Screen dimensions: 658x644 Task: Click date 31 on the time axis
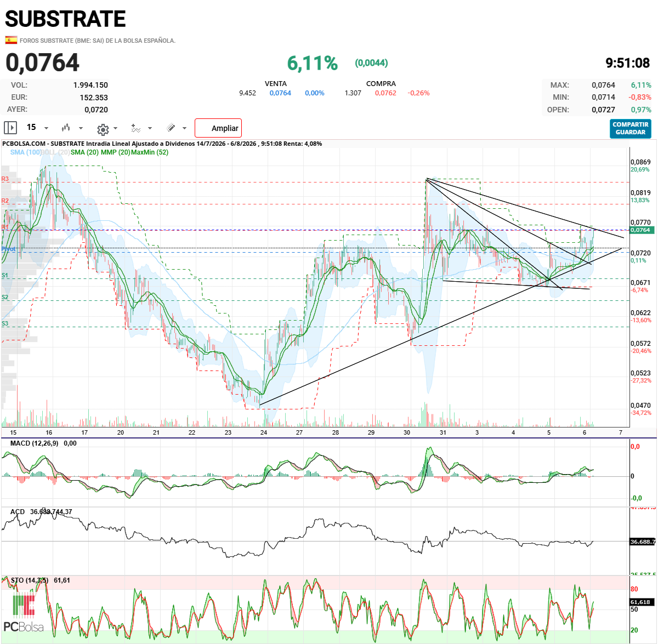443,432
